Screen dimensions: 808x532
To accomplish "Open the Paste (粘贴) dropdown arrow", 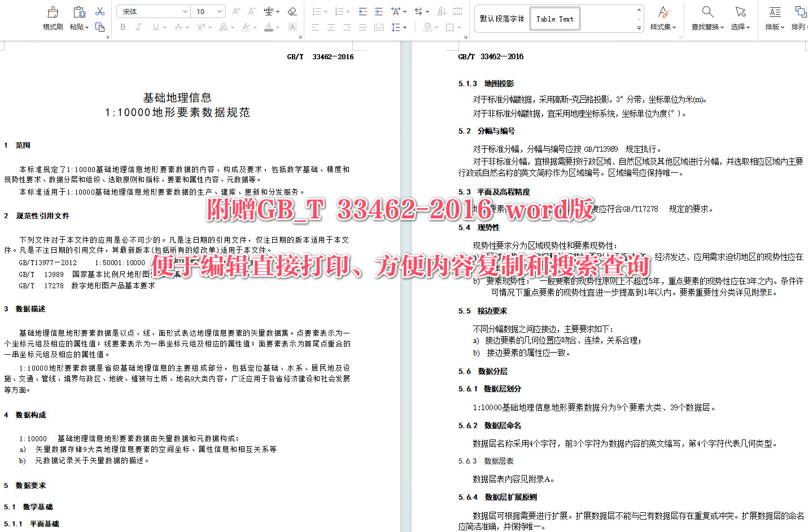I will tap(86, 27).
